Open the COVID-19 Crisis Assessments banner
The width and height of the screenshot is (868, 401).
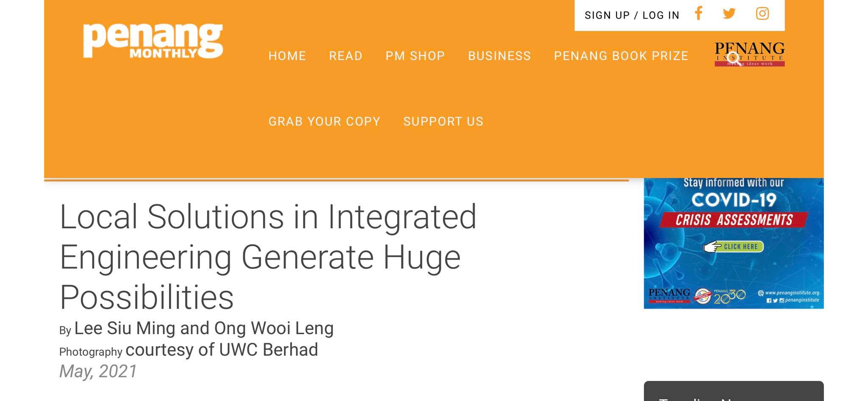734,243
